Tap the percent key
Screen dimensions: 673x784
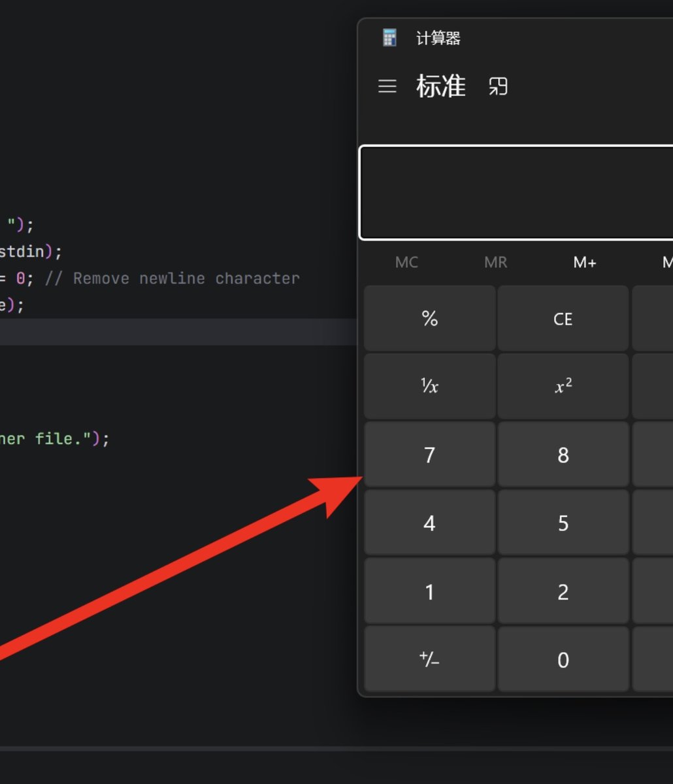[429, 319]
